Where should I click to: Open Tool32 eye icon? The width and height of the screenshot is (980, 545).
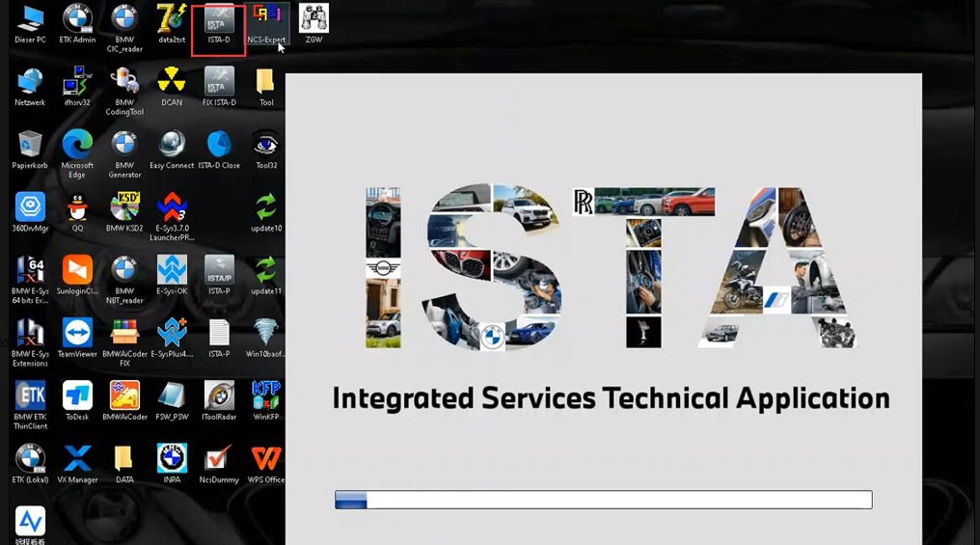[266, 150]
